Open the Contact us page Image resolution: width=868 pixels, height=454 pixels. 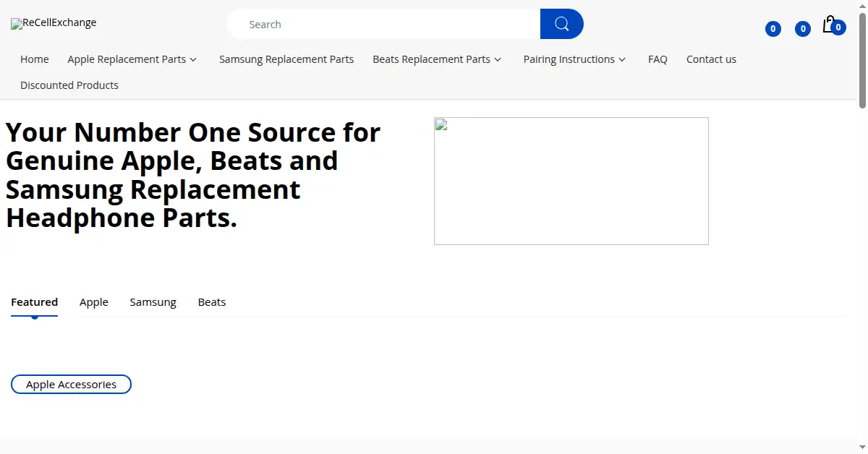711,59
